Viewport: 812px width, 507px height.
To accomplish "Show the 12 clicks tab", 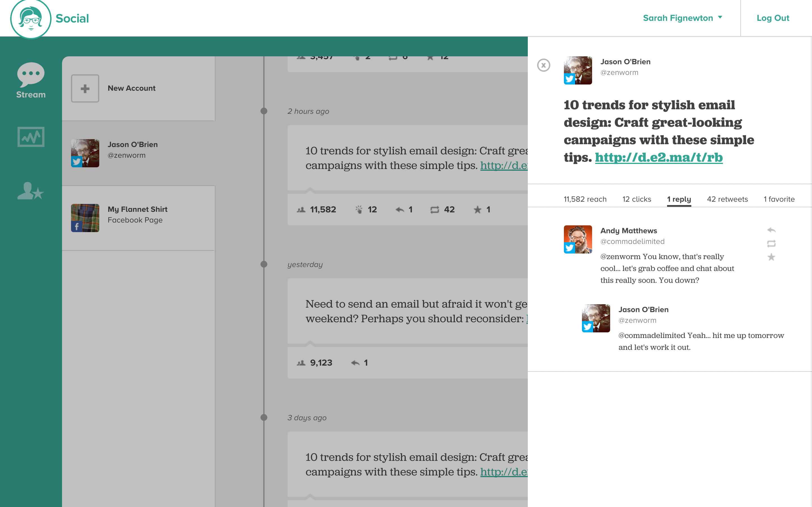I will (x=637, y=199).
